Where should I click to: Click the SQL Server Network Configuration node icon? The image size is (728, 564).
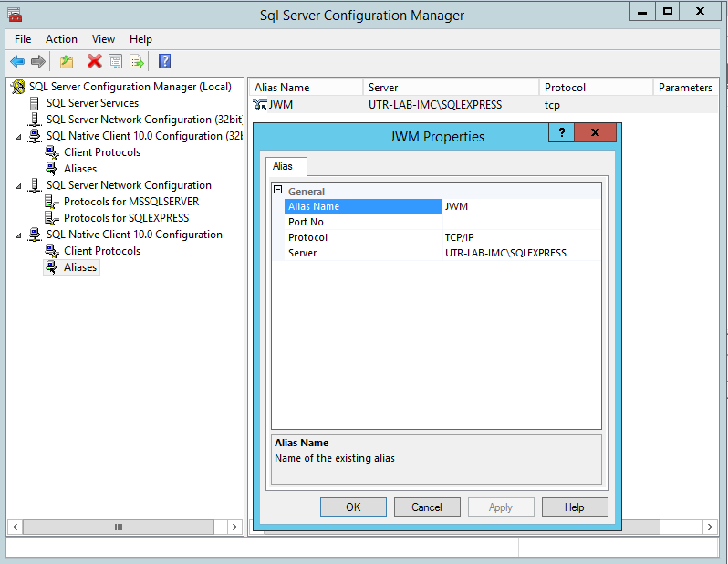[35, 185]
